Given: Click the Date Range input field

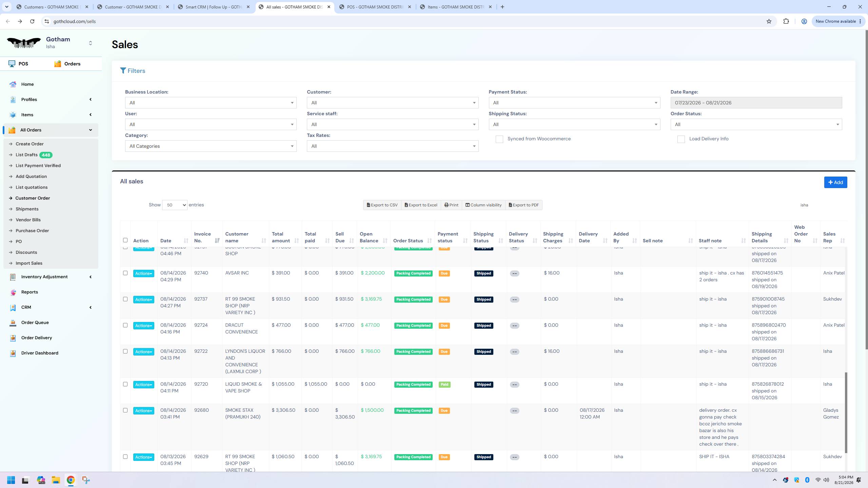Looking at the screenshot, I should pyautogui.click(x=756, y=103).
